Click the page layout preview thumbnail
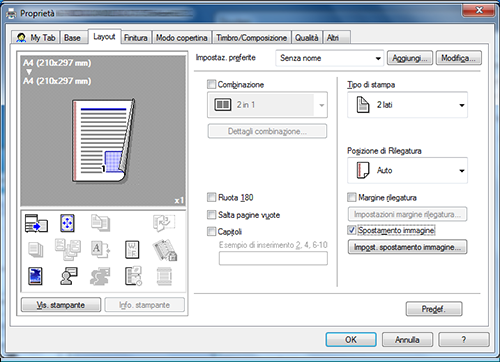 click(103, 140)
